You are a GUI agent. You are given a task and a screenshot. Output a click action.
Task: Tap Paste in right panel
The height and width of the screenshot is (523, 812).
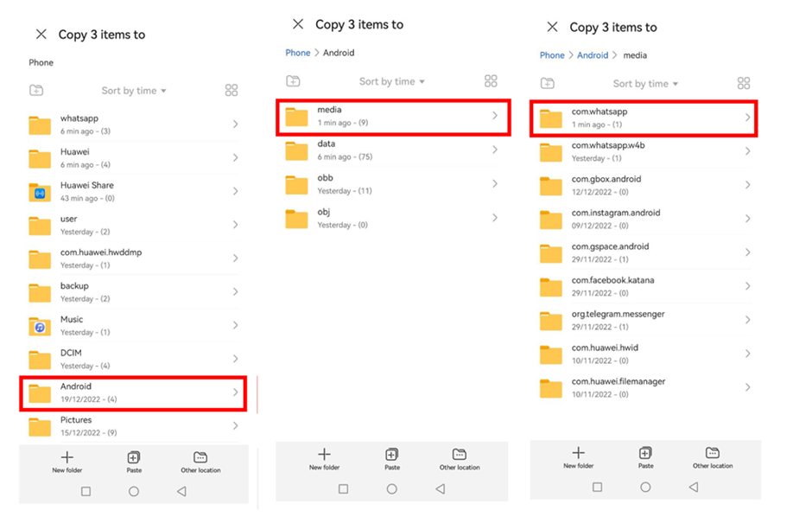[x=645, y=457]
